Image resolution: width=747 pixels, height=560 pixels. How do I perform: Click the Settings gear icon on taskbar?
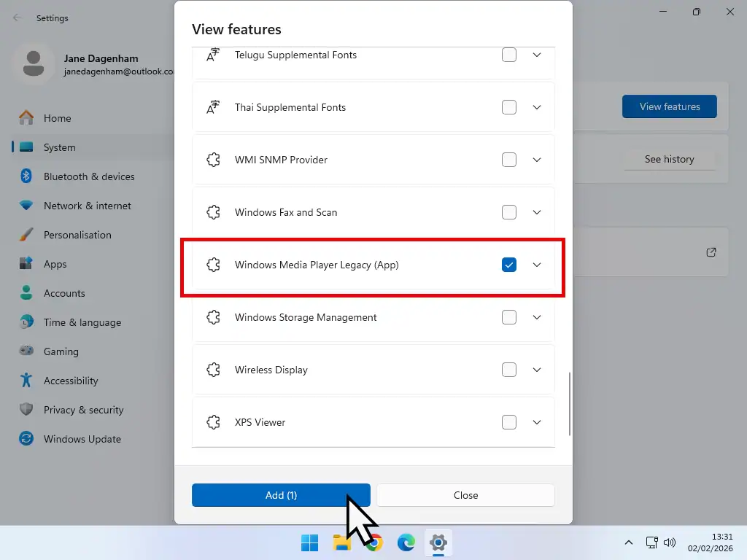(x=438, y=542)
